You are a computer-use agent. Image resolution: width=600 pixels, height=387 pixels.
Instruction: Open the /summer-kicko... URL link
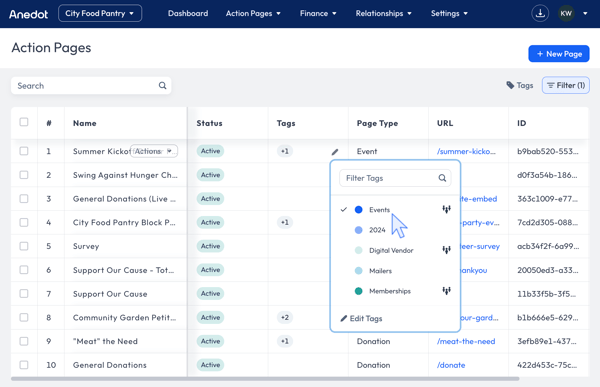466,151
